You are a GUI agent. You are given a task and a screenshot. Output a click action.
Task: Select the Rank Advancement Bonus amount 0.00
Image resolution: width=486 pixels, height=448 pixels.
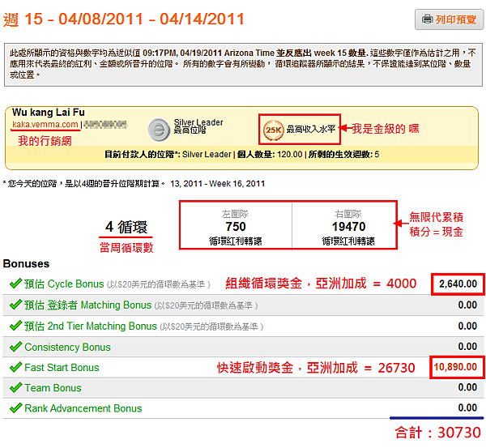[x=467, y=408]
